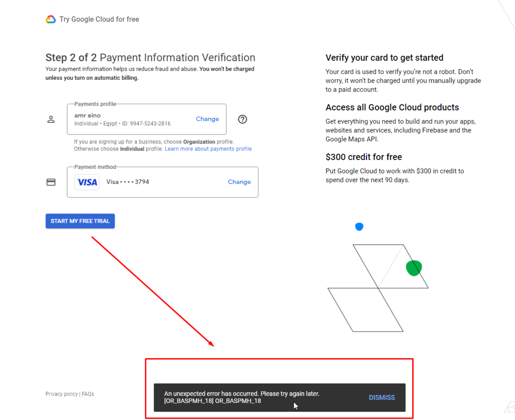Image resolution: width=515 pixels, height=420 pixels.
Task: Click "Try Google Cloud for free" header text
Action: point(99,19)
